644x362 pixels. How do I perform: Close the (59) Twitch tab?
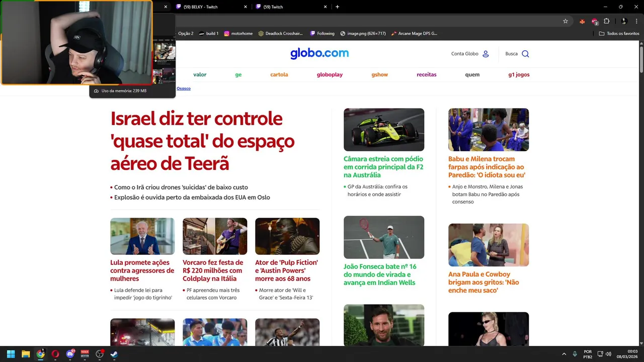(x=325, y=7)
